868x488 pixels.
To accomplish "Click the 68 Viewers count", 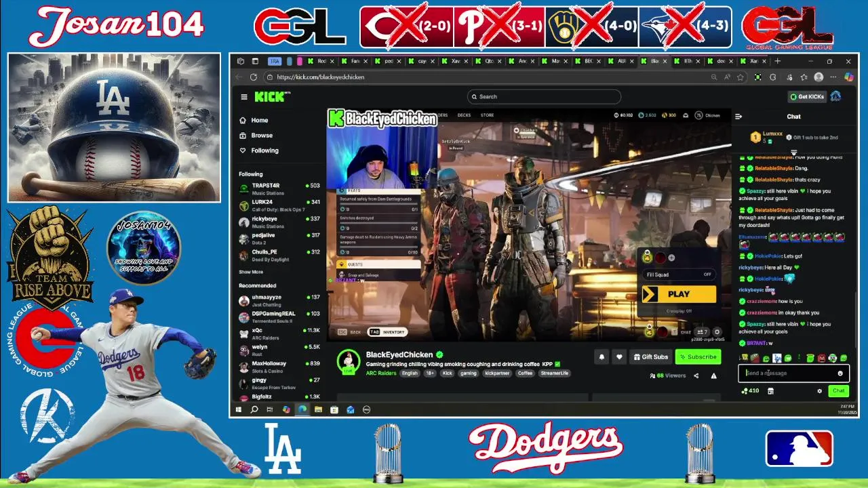I will pyautogui.click(x=668, y=375).
